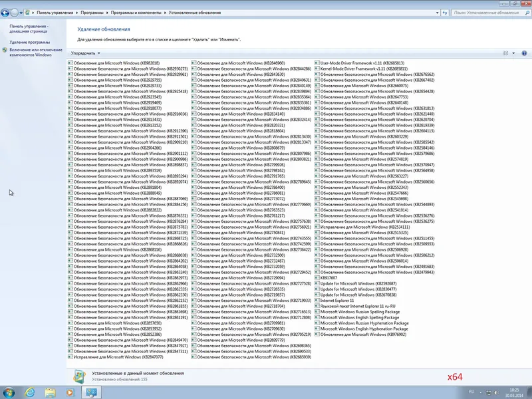Open Windows Media Player from taskbar
The height and width of the screenshot is (399, 532).
[x=70, y=392]
